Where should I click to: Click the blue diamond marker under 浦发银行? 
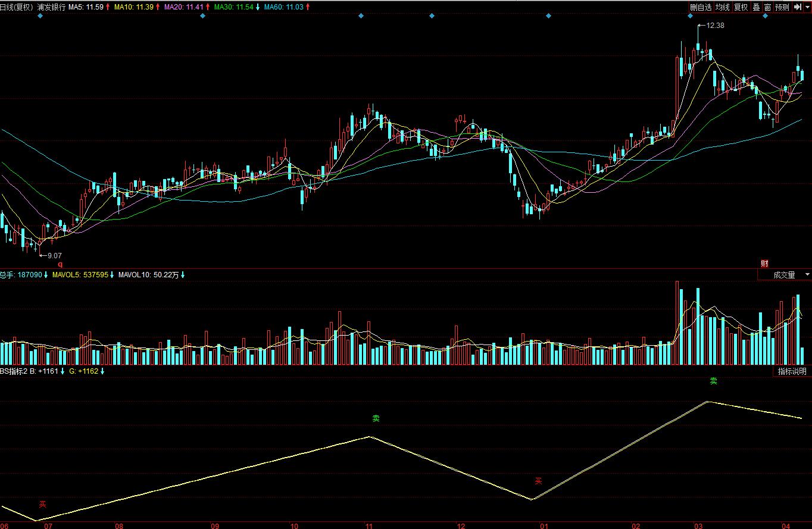[40, 16]
